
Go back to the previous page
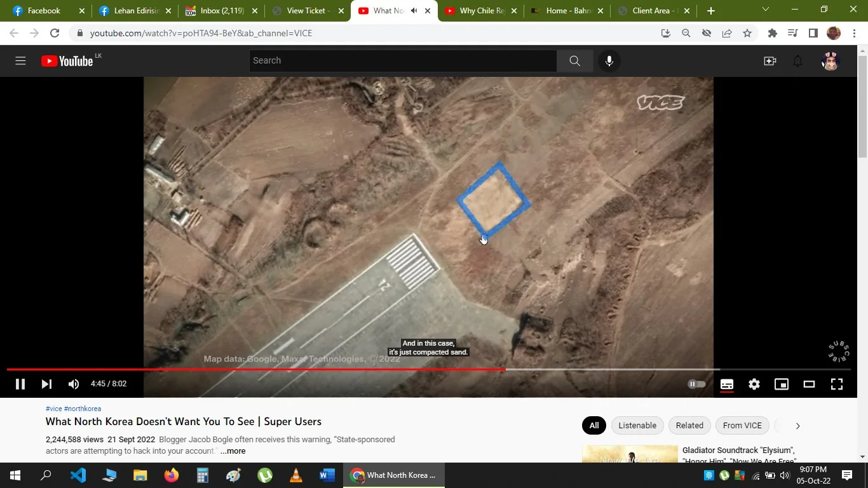click(14, 33)
